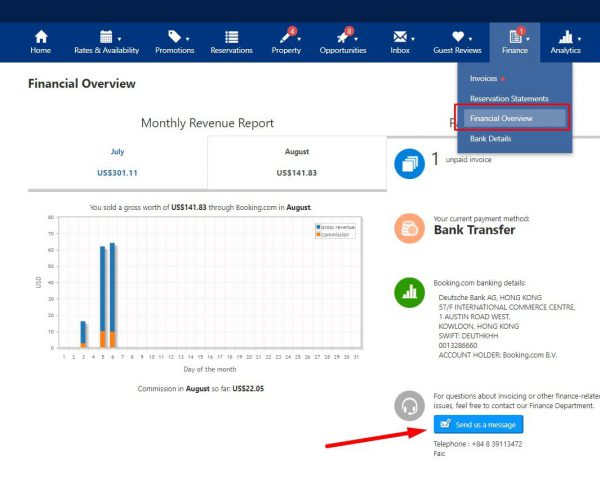Open the Opportunities rocket icon
The image size is (600, 496).
pyautogui.click(x=342, y=37)
